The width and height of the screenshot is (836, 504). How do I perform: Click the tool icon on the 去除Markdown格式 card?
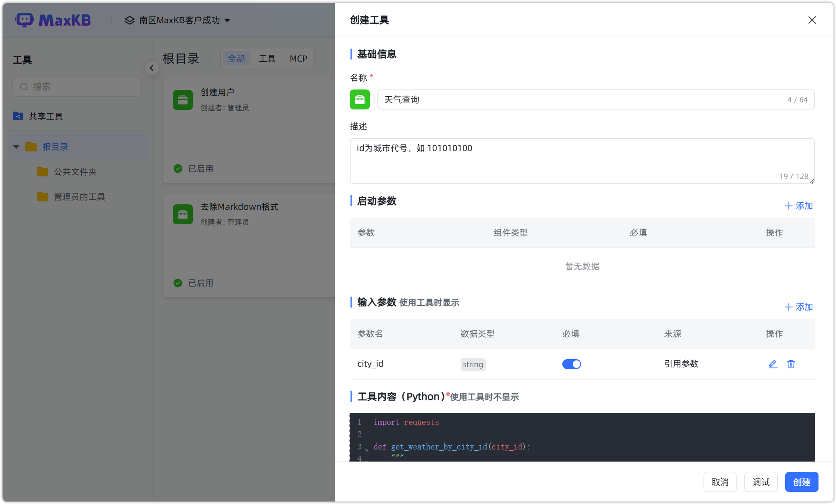point(182,214)
